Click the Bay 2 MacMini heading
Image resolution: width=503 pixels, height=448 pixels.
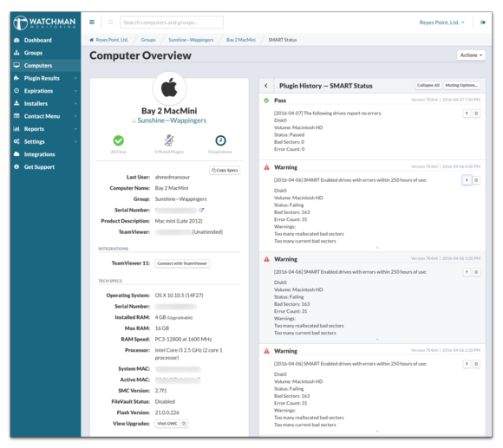(x=169, y=111)
